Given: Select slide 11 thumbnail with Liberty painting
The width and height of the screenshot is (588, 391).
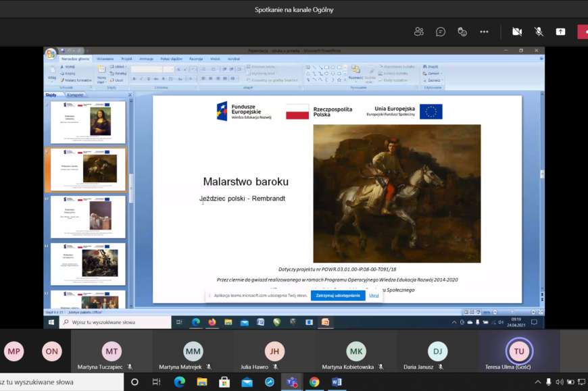Looking at the screenshot, I should (x=89, y=264).
